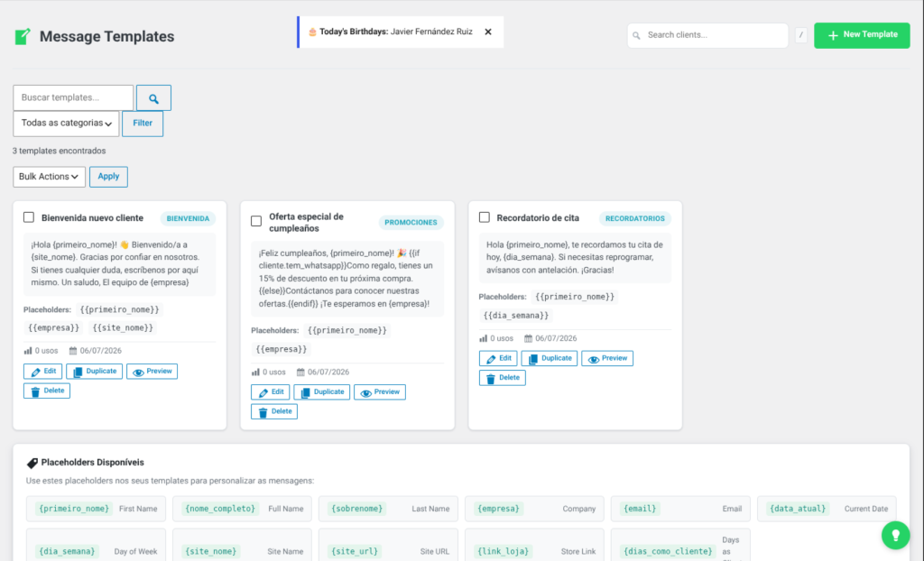Edit the Oferta especial de cumpleaños template

pos(271,391)
